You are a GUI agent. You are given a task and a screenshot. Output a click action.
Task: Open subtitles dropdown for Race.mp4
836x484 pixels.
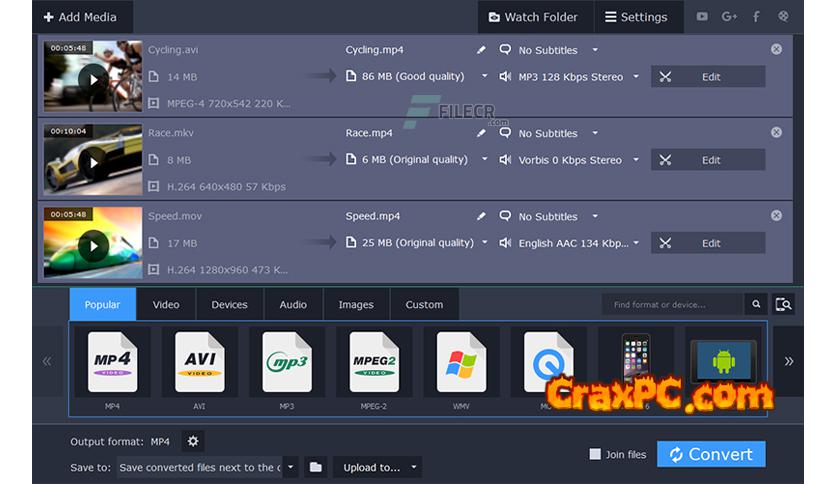595,133
